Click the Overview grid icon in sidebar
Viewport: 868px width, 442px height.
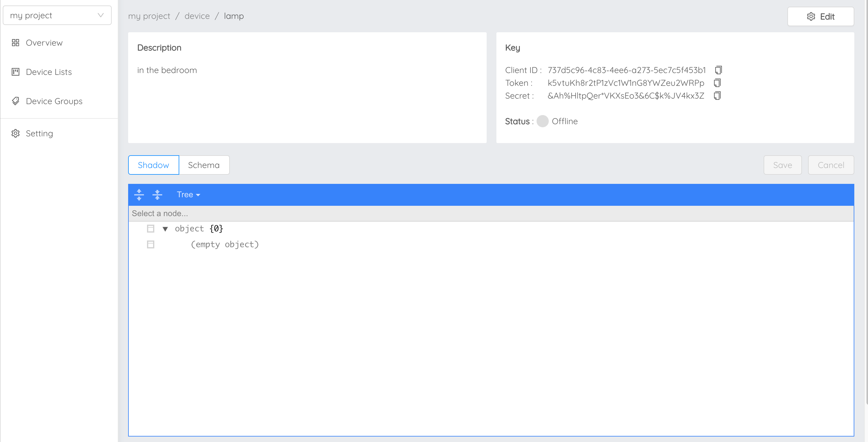(16, 43)
